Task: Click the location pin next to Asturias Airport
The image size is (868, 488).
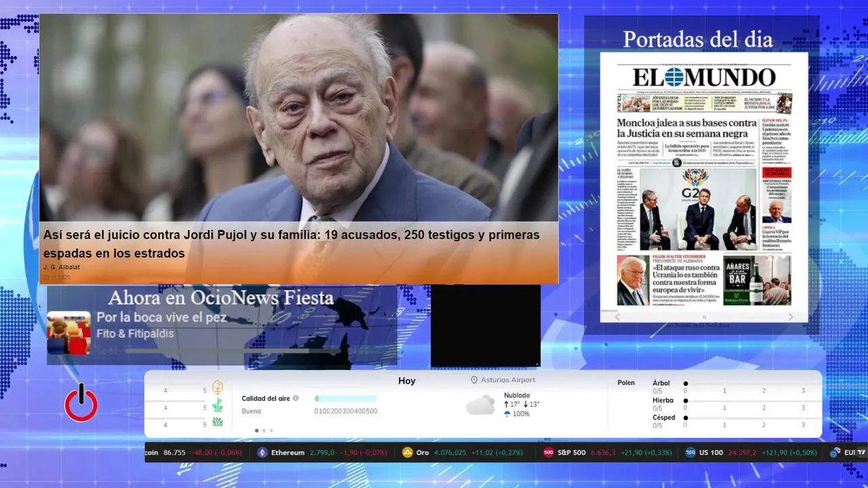Action: coord(474,380)
